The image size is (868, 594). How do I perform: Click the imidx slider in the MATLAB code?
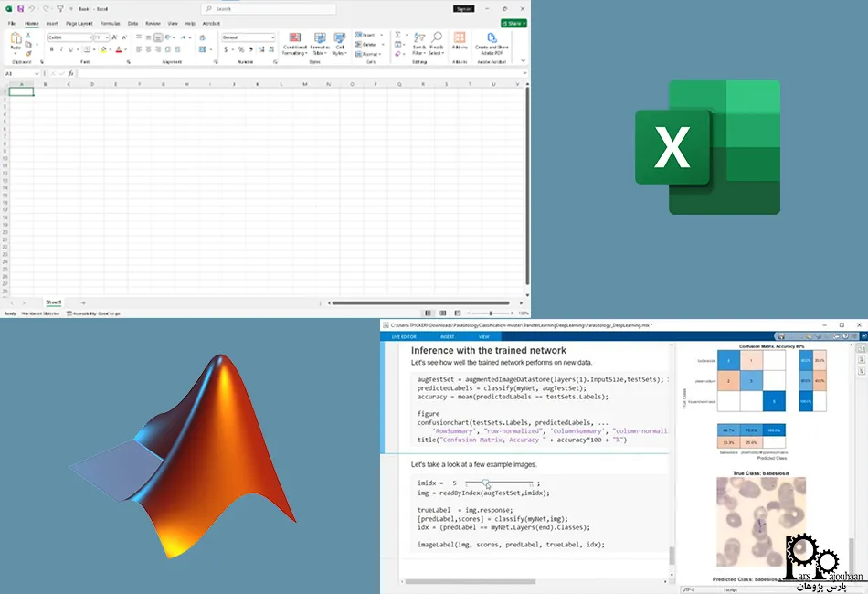point(487,483)
